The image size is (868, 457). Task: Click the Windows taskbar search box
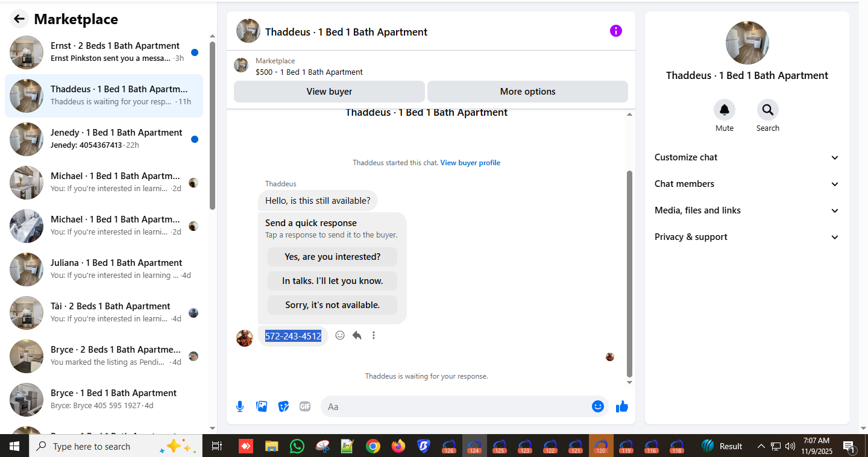point(116,446)
